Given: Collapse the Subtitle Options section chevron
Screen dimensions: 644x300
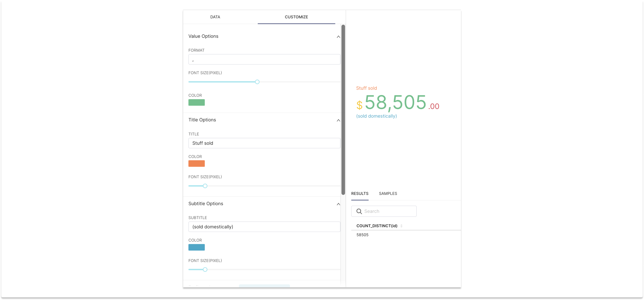Looking at the screenshot, I should (x=338, y=204).
